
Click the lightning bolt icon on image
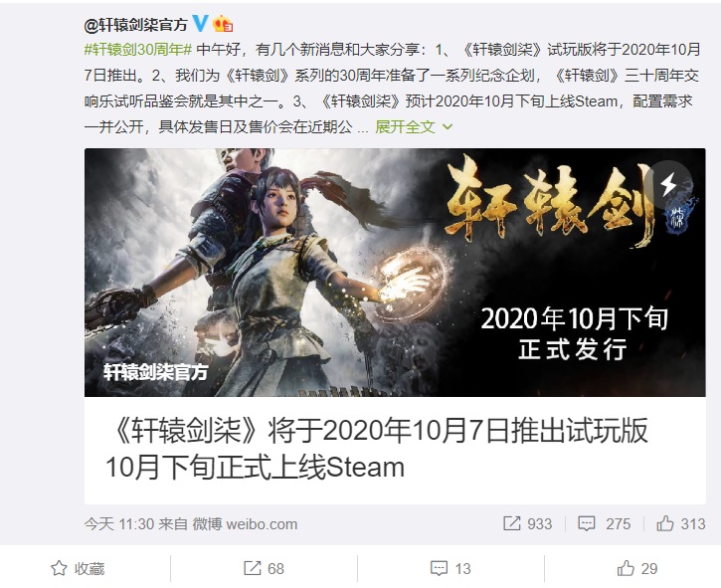(668, 184)
